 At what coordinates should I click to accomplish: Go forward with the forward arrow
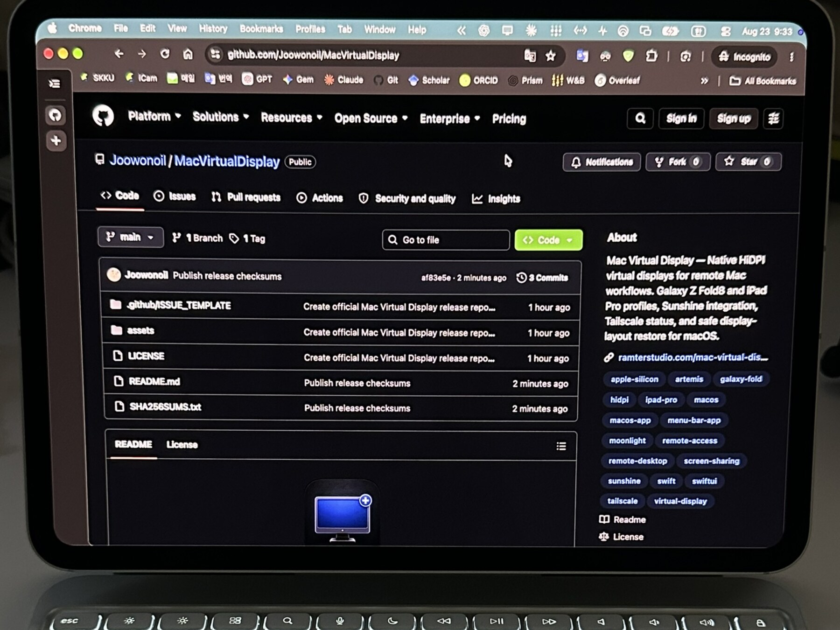click(x=142, y=54)
